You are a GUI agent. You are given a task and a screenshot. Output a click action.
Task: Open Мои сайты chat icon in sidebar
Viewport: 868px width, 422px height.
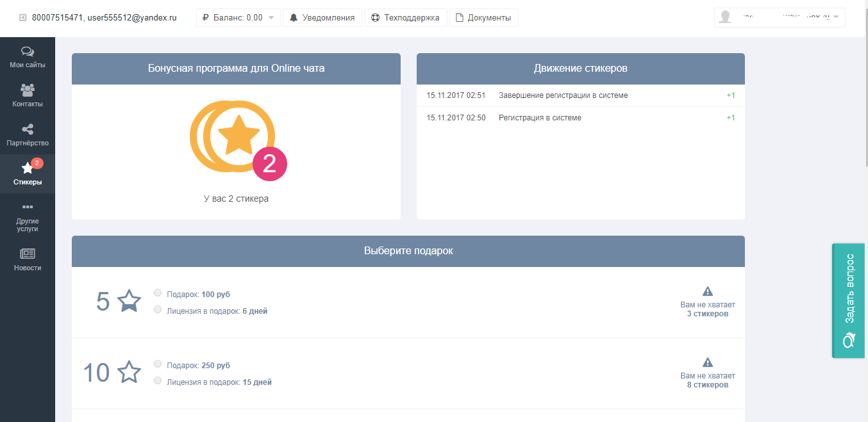[x=27, y=52]
